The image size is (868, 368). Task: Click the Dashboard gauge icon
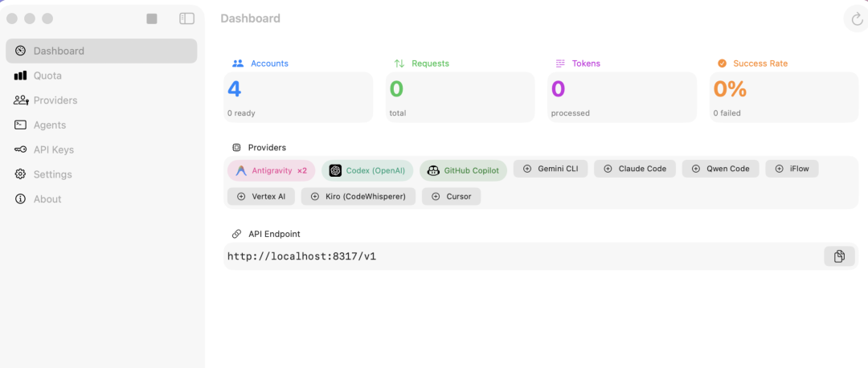[20, 51]
